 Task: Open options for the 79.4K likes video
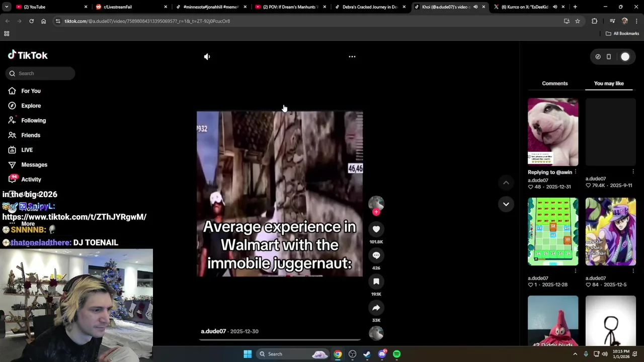pyautogui.click(x=633, y=172)
